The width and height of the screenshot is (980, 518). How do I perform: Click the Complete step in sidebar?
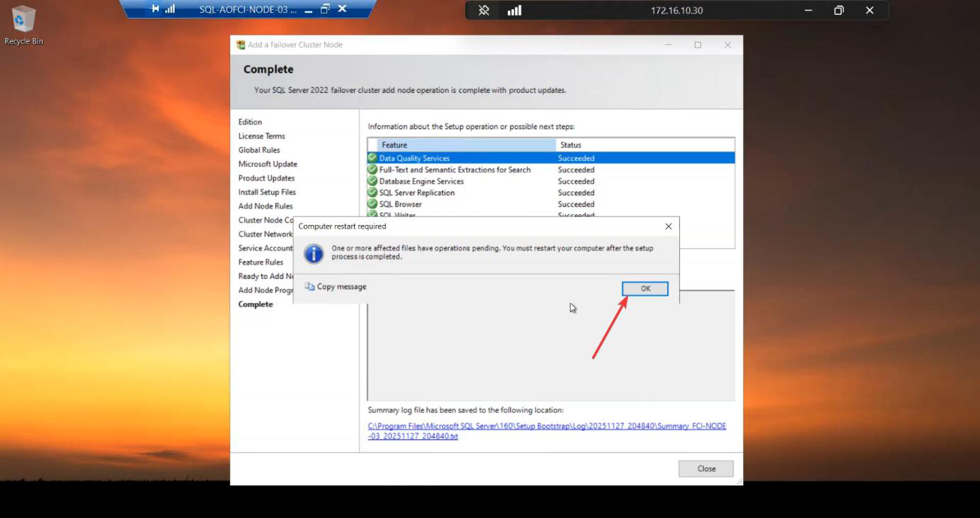click(255, 304)
